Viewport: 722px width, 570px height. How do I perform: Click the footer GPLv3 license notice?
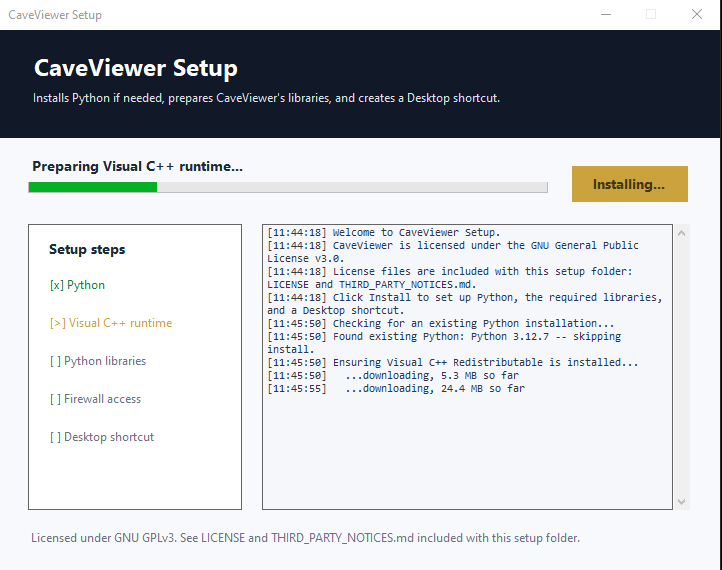pos(305,538)
